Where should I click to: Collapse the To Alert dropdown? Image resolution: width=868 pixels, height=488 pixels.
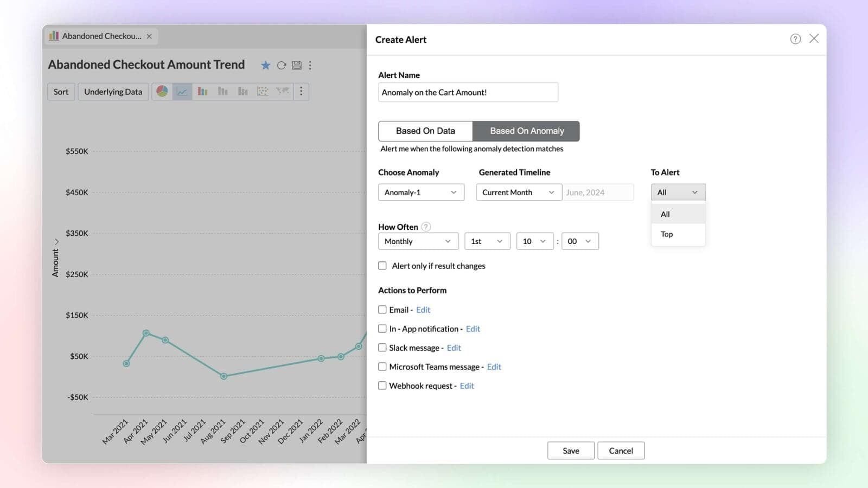tap(678, 192)
